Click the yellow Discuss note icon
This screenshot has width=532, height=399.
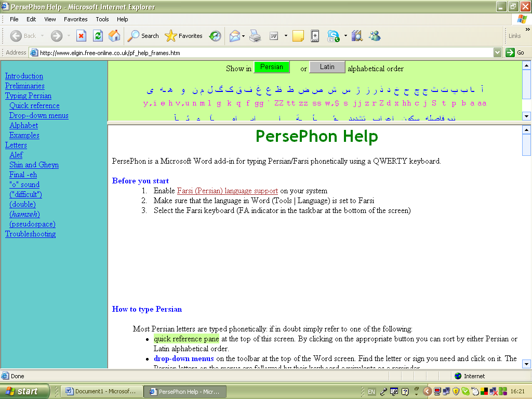pyautogui.click(x=298, y=36)
